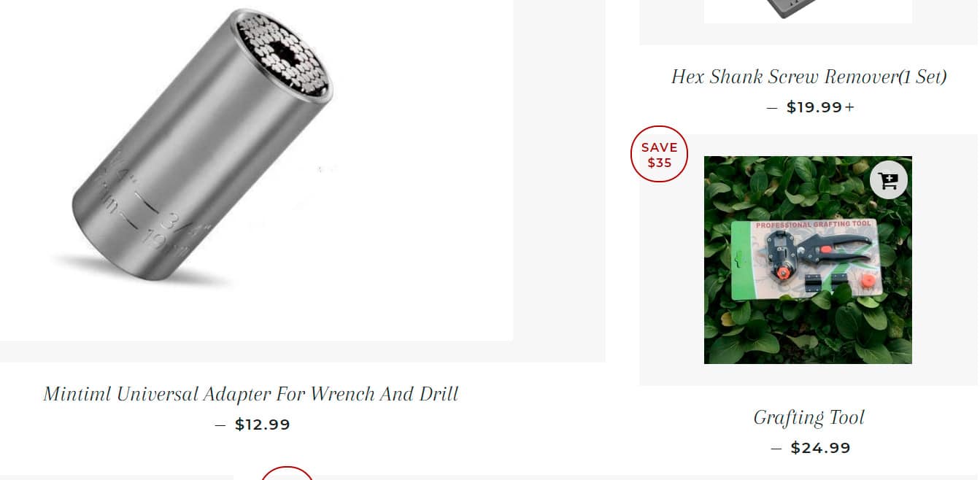Screen dimensions: 980x480
Task: Open the Grafting Tool product title
Action: pyautogui.click(x=809, y=417)
